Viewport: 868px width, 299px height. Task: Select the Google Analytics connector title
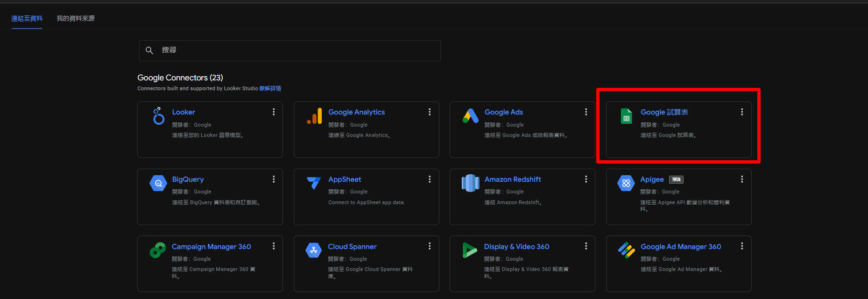tap(357, 112)
